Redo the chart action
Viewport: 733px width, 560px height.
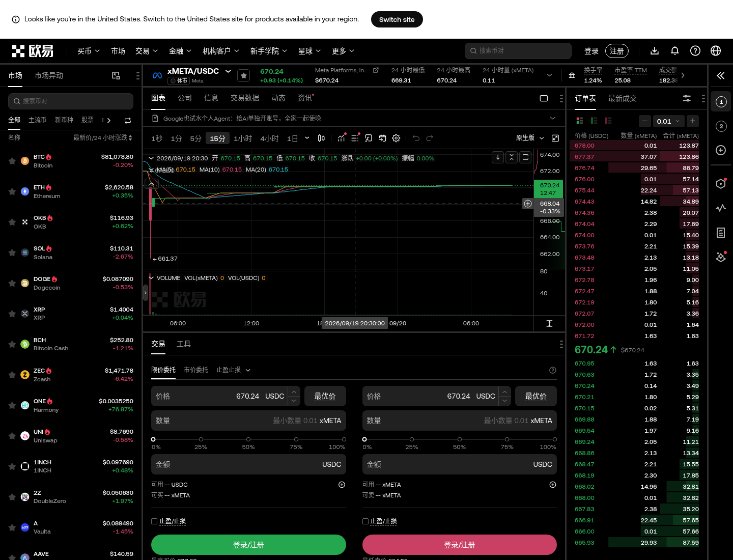[430, 138]
